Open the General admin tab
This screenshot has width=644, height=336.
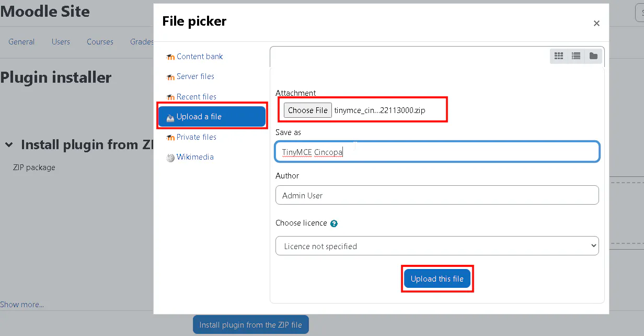[21, 42]
